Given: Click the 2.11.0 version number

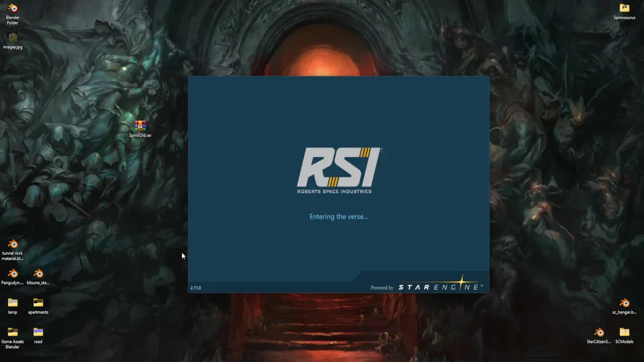Looking at the screenshot, I should 196,288.
